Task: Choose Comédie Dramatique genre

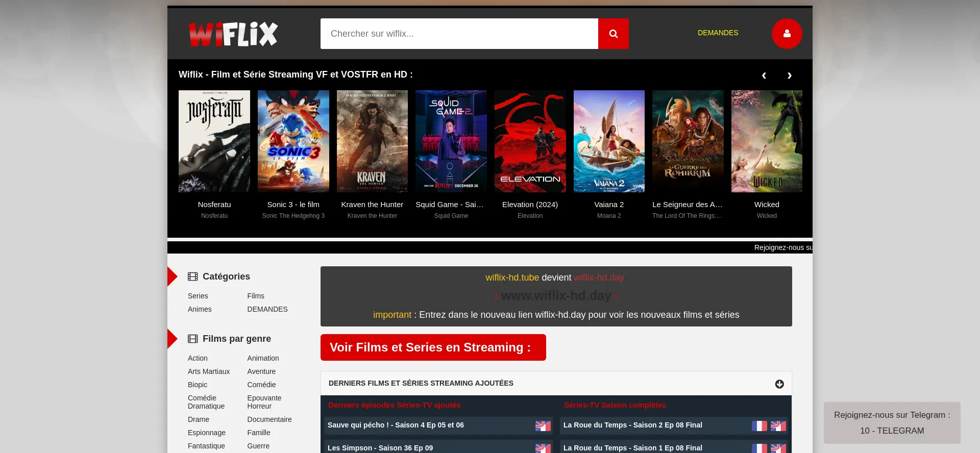Action: [206, 402]
